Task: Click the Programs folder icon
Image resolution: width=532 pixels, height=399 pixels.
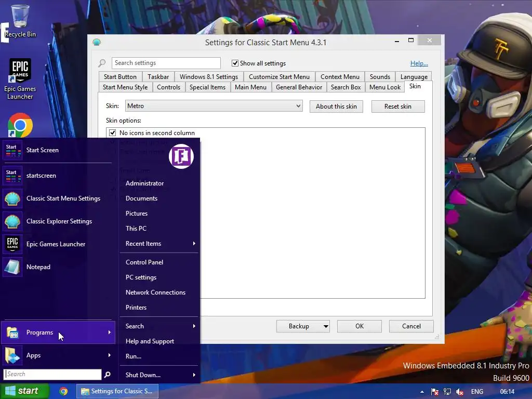Action: pyautogui.click(x=12, y=332)
